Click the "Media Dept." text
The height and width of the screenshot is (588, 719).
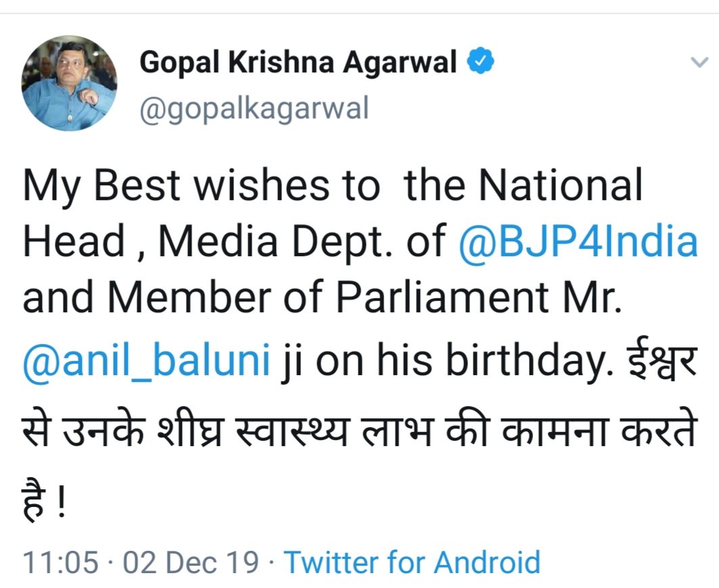pyautogui.click(x=302, y=241)
